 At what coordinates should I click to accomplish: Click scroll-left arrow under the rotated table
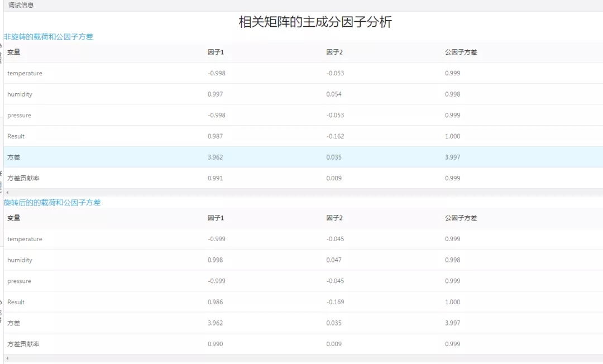pyautogui.click(x=7, y=358)
